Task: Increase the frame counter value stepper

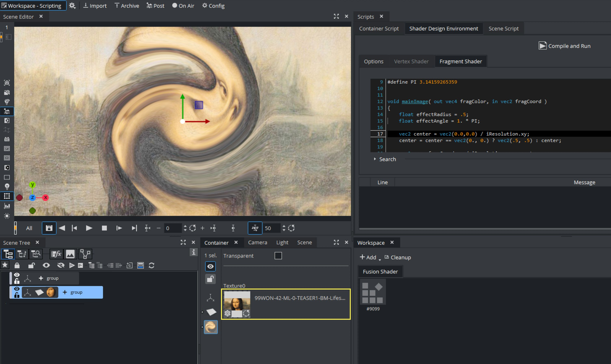Action: [x=185, y=226]
